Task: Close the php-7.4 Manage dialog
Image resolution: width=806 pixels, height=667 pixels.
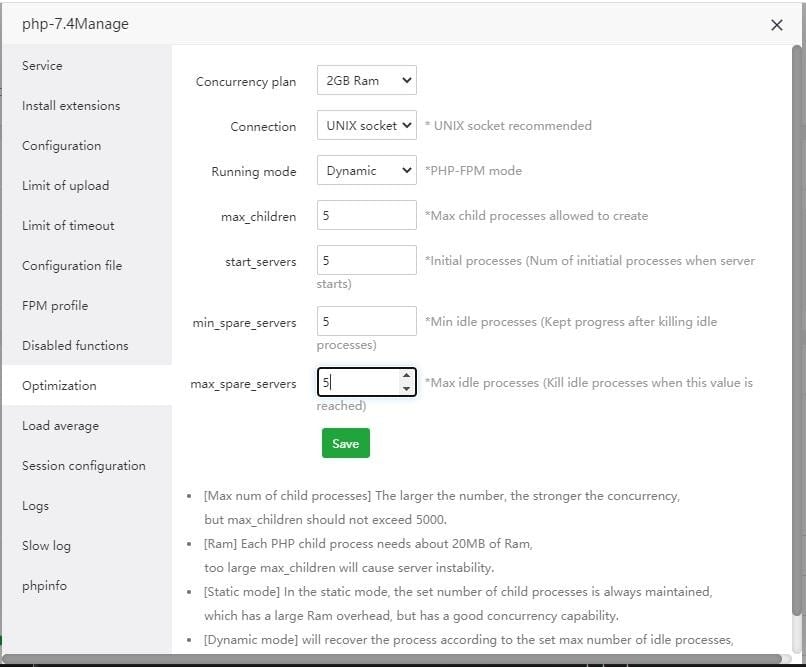Action: coord(777,25)
